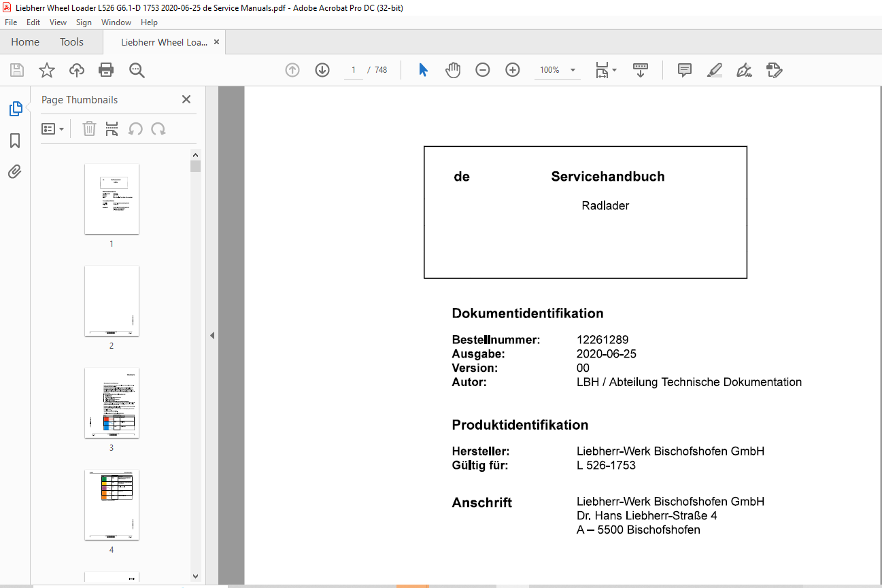The height and width of the screenshot is (588, 882).
Task: Open the Bookmarks panel icon
Action: 15,141
